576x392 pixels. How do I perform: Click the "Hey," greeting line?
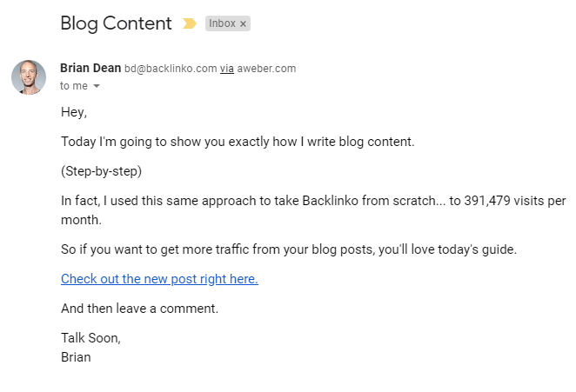(x=74, y=112)
